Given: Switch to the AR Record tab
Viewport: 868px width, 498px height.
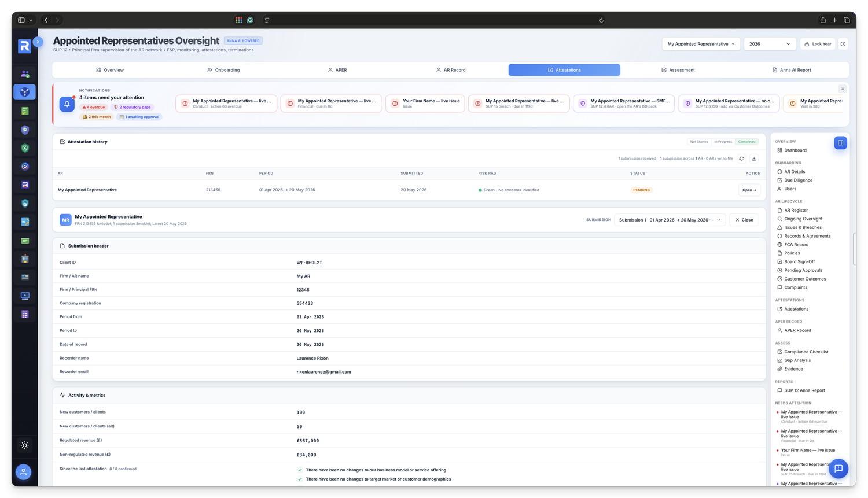Looking at the screenshot, I should click(451, 70).
